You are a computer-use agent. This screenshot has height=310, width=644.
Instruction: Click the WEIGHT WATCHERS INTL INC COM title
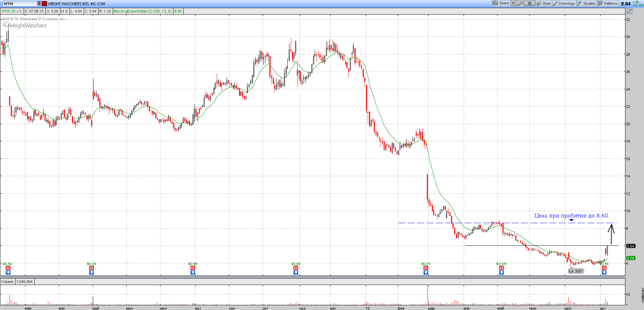pyautogui.click(x=76, y=4)
